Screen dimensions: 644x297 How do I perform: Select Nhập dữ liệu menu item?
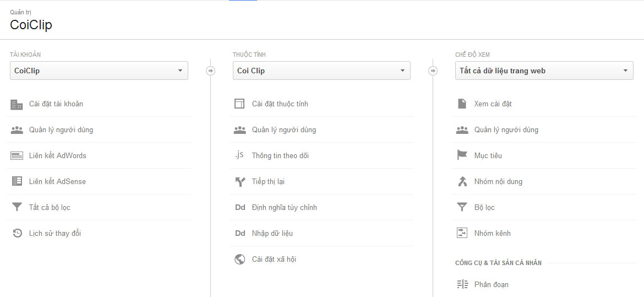(x=321, y=233)
